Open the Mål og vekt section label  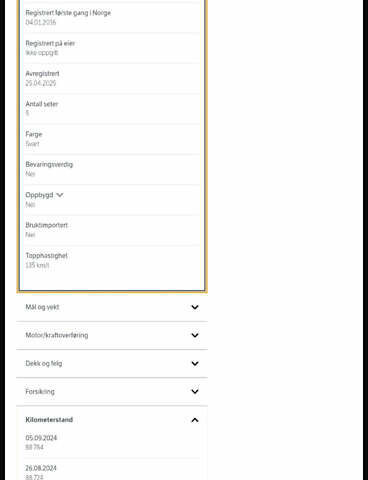tap(42, 307)
